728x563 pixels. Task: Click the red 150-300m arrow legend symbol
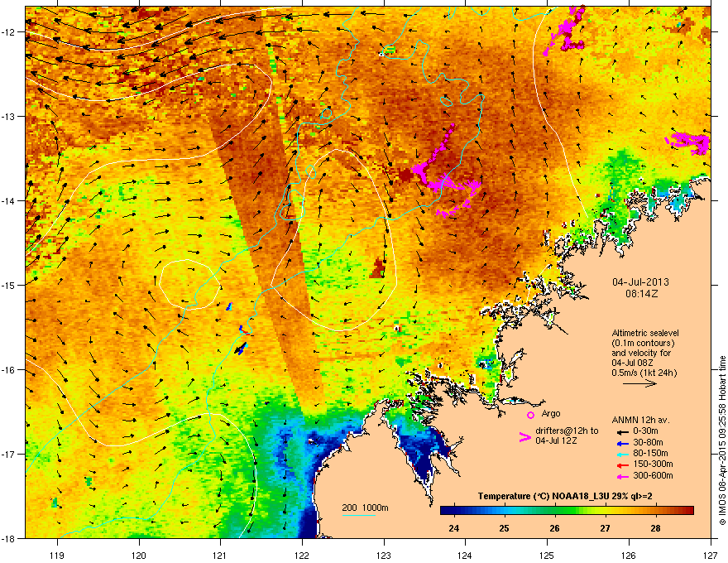coord(622,465)
